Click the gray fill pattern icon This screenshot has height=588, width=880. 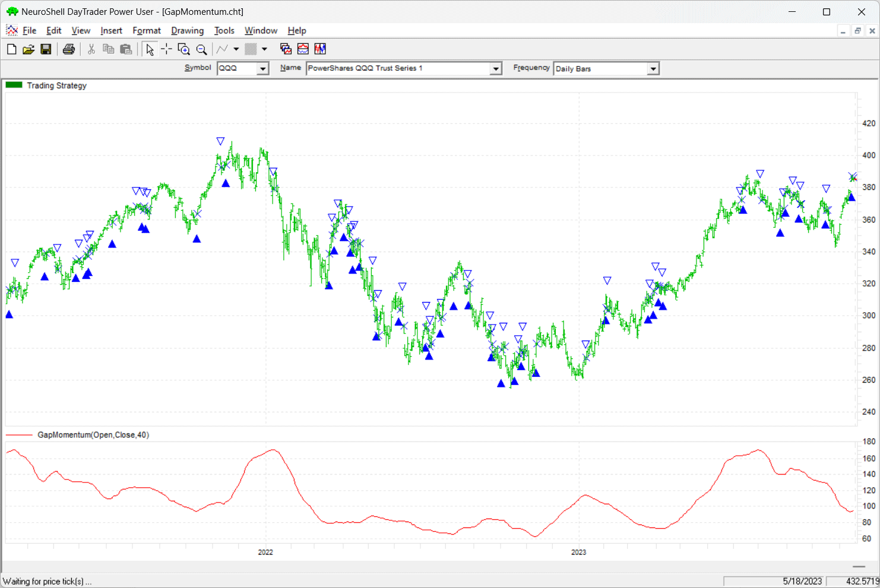(x=251, y=49)
